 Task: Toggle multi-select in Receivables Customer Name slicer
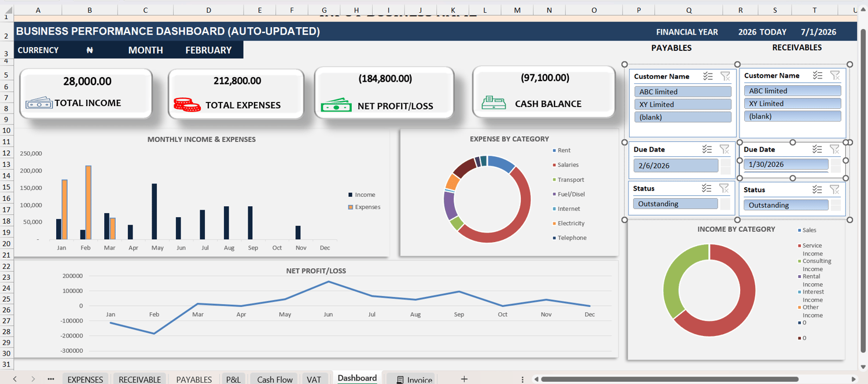[x=818, y=75]
